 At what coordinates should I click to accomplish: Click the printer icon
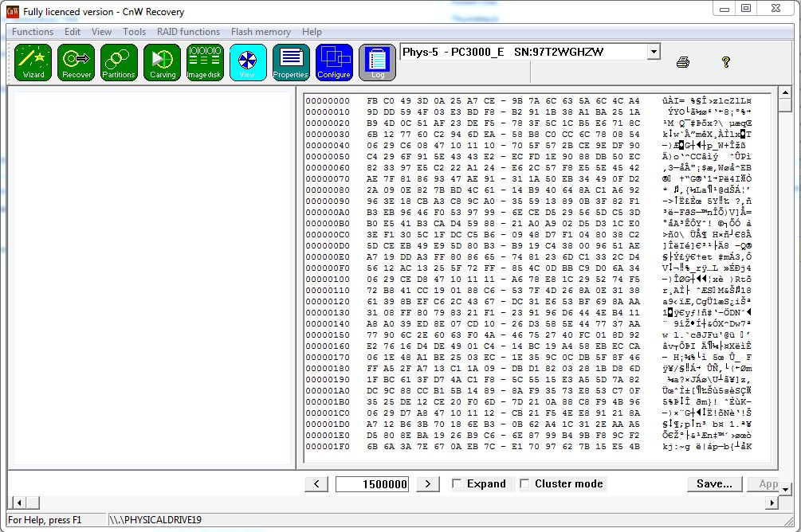pos(683,62)
